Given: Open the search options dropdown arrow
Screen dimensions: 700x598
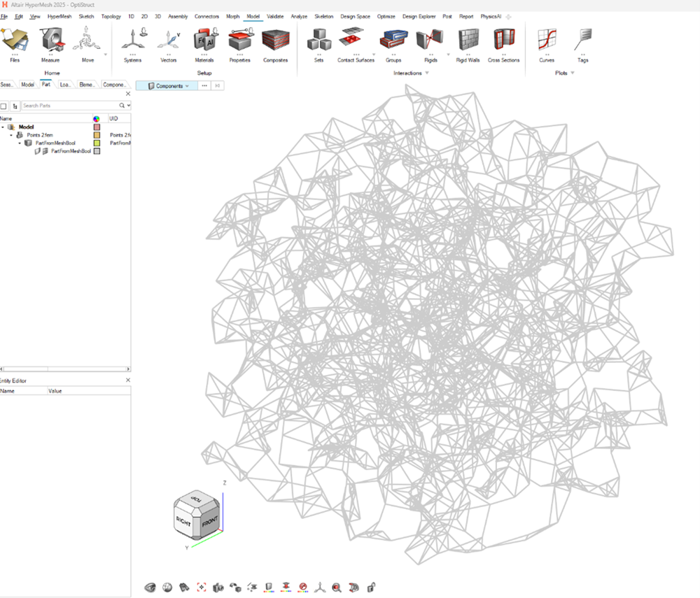Looking at the screenshot, I should click(x=129, y=106).
